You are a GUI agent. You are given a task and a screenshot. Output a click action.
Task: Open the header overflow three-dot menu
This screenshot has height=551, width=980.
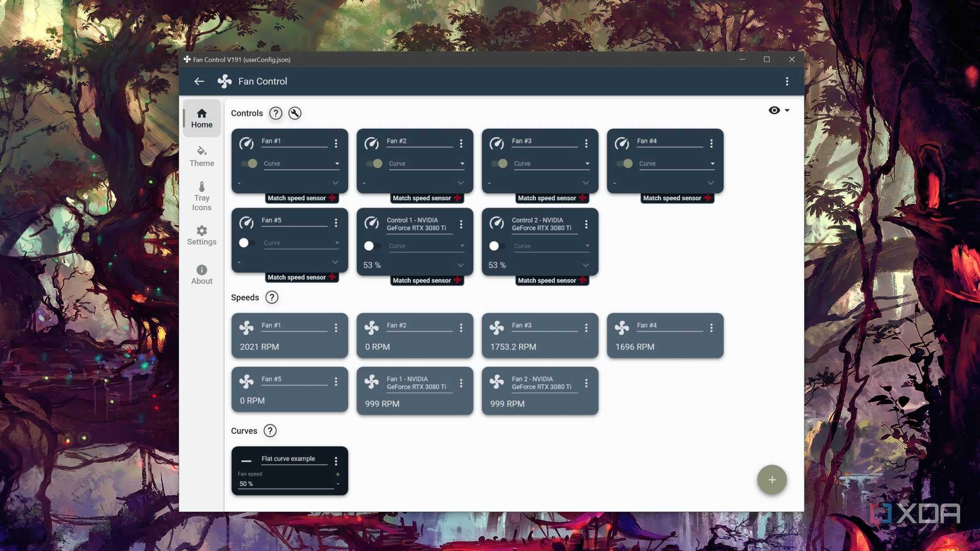click(787, 81)
